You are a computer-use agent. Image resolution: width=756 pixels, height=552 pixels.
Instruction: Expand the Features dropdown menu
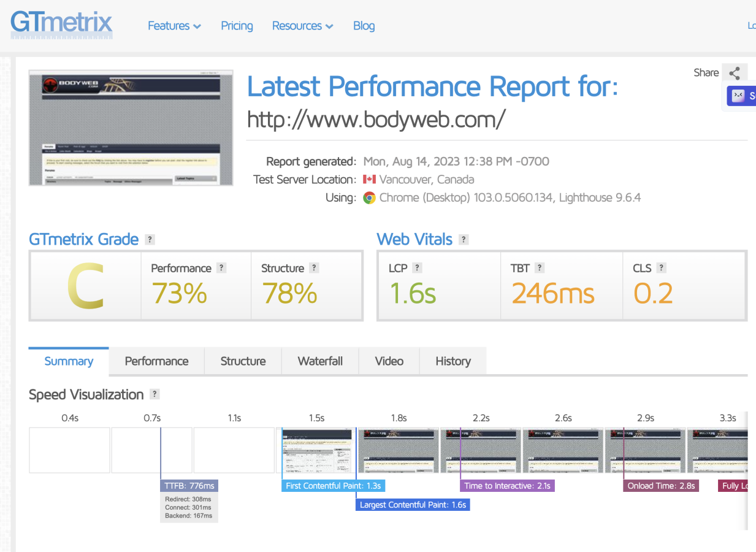(x=174, y=26)
